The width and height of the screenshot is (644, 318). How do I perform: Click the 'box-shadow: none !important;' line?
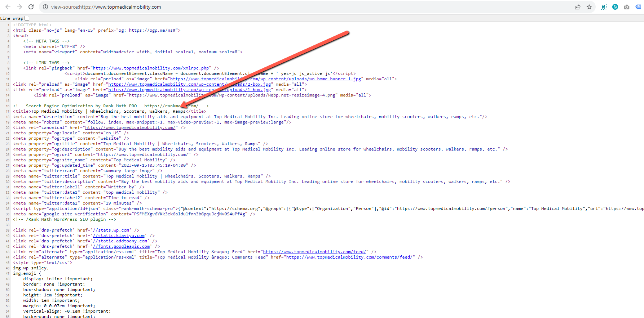click(59, 290)
